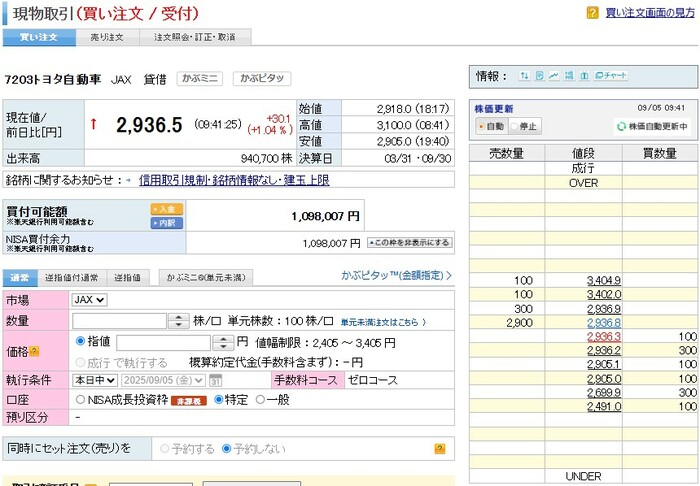700x486 pixels.
Task: Click order book price 2,936.3
Action: 604,336
